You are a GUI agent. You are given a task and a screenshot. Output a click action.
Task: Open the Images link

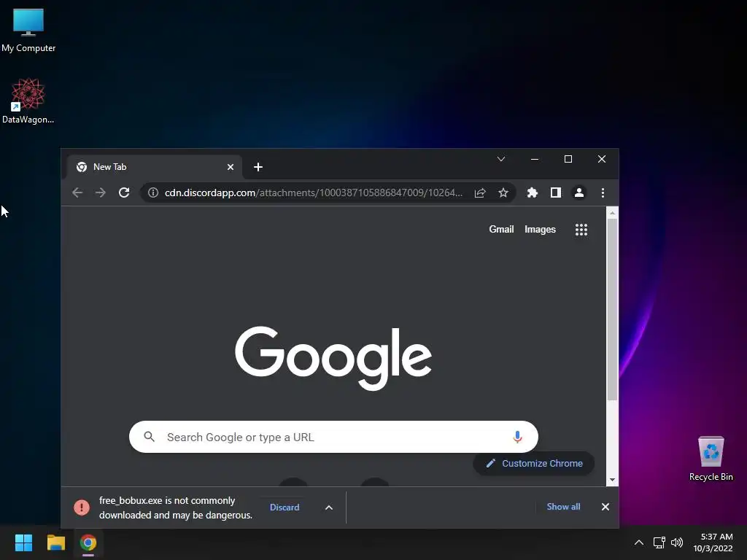tap(540, 229)
